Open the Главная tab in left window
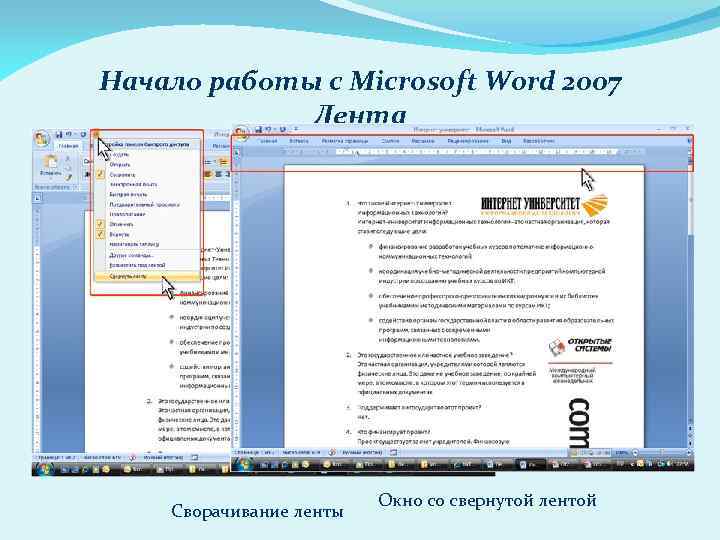Viewport: 720px width, 540px height. point(68,146)
